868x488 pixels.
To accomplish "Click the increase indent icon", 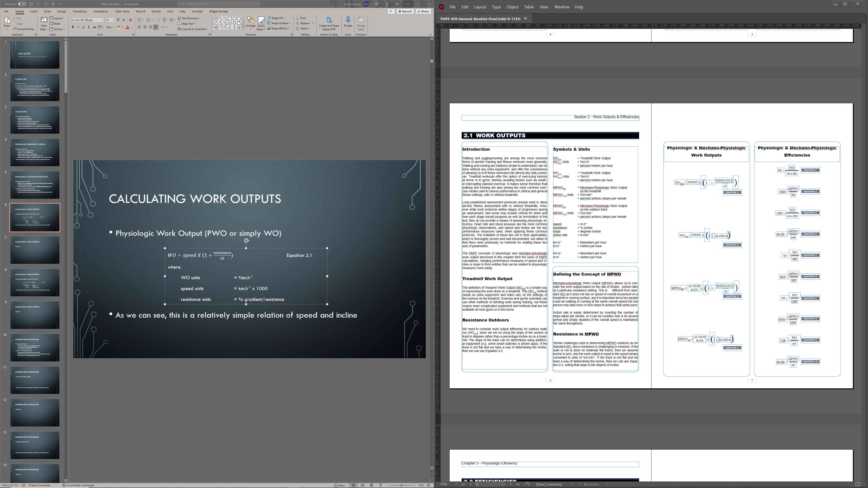I will [164, 20].
